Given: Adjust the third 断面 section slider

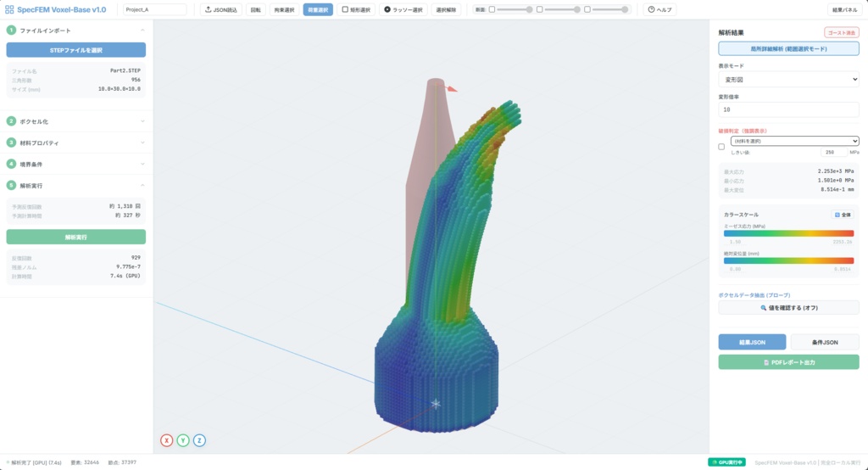Looking at the screenshot, I should click(x=610, y=9).
